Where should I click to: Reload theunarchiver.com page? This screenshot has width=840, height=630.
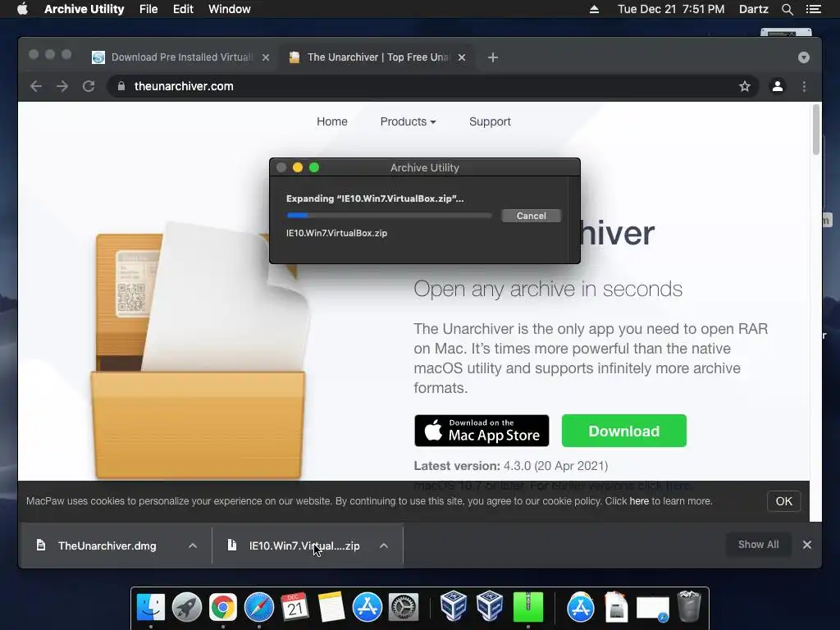(x=89, y=86)
